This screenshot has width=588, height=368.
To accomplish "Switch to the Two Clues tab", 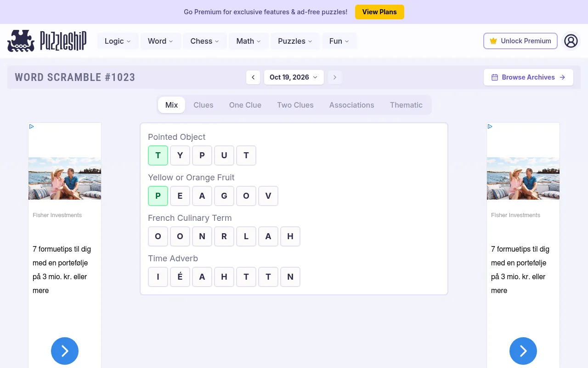I will 295,105.
